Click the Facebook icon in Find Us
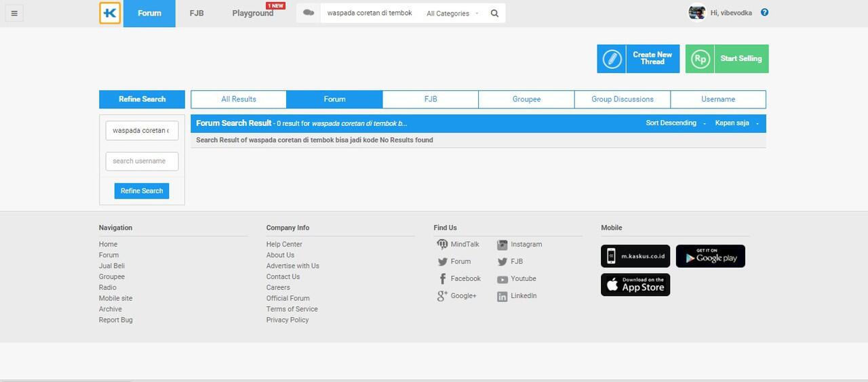The width and height of the screenshot is (868, 382). [x=442, y=279]
